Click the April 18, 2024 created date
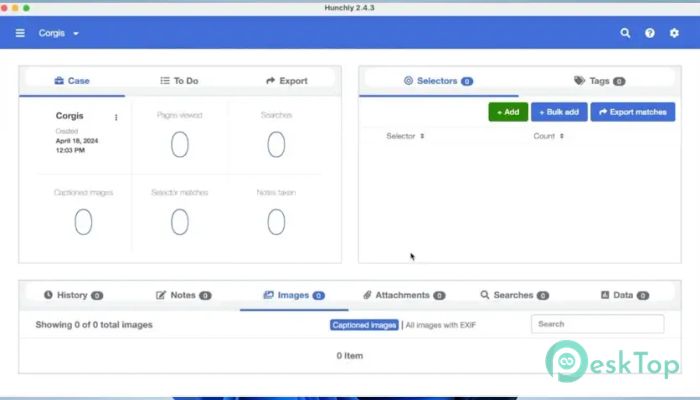 [x=77, y=141]
